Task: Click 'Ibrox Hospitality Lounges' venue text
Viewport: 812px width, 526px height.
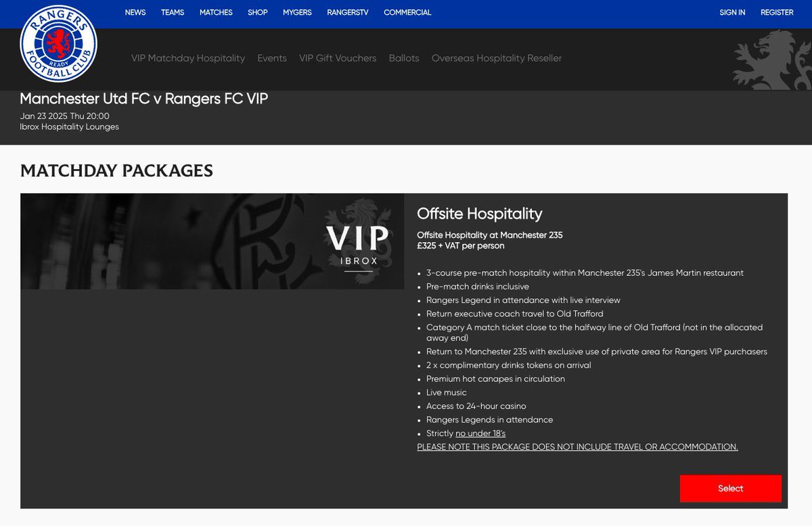Action: click(x=70, y=127)
